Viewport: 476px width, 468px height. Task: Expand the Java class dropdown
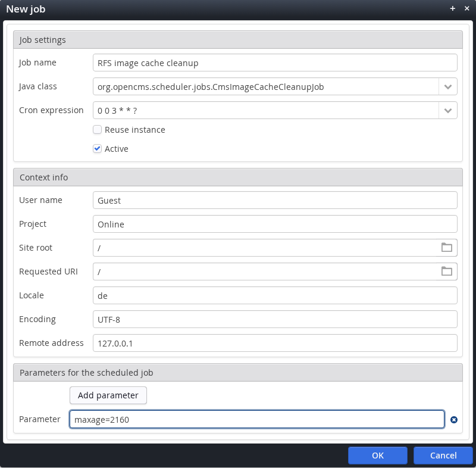click(x=448, y=86)
